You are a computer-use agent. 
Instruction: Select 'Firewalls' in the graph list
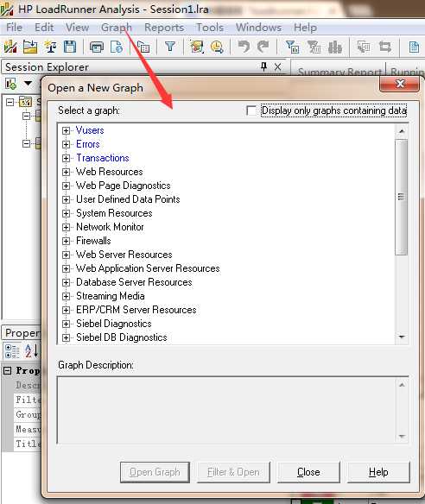pyautogui.click(x=93, y=241)
